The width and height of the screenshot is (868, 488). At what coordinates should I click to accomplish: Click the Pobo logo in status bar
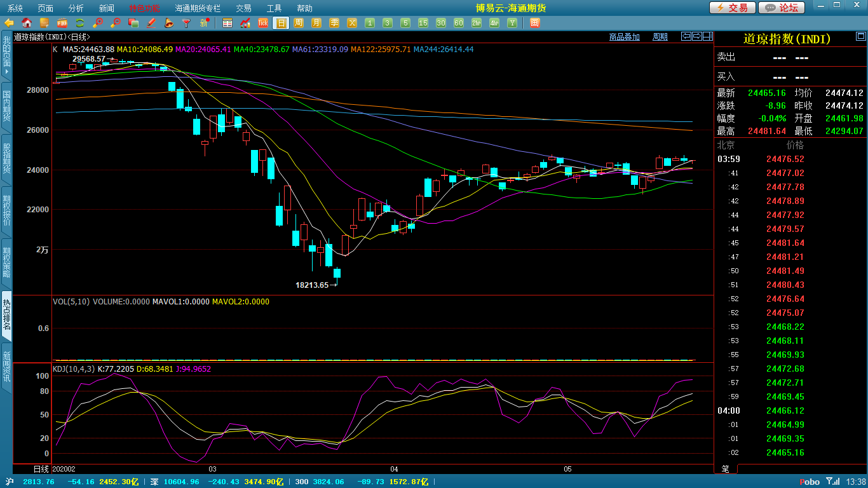point(810,482)
